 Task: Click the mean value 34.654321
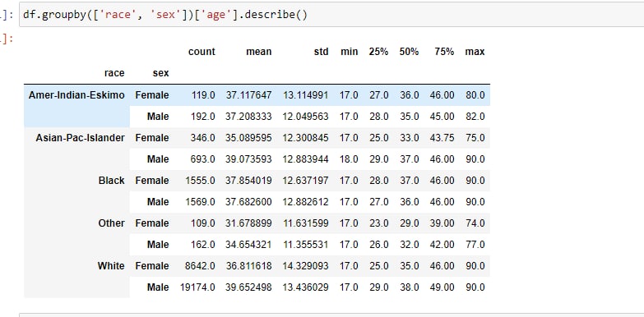click(248, 245)
